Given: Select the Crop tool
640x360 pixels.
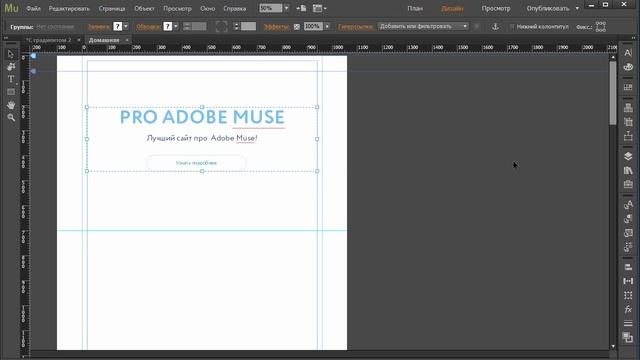Looking at the screenshot, I should [11, 67].
